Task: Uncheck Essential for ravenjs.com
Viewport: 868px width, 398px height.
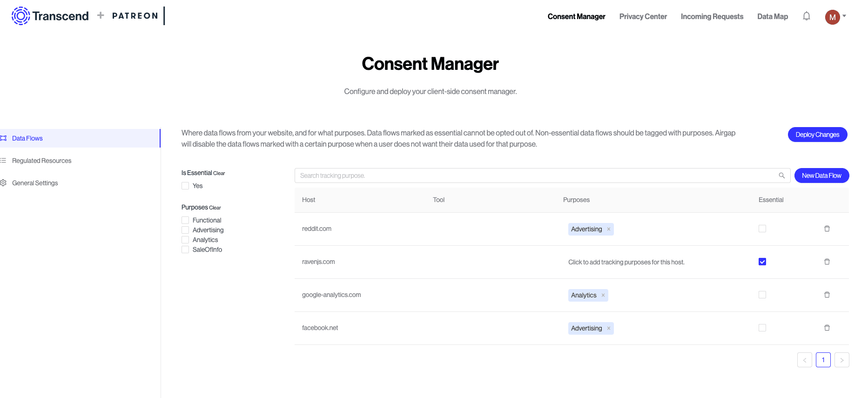Action: point(762,262)
